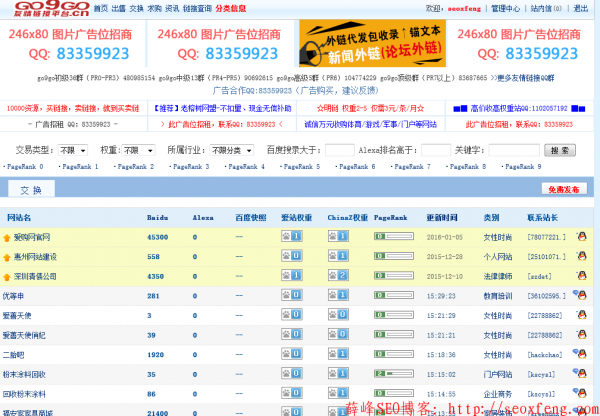Click the PageRank bar for 爱购阿富网
This screenshot has height=416, width=600.
[393, 237]
